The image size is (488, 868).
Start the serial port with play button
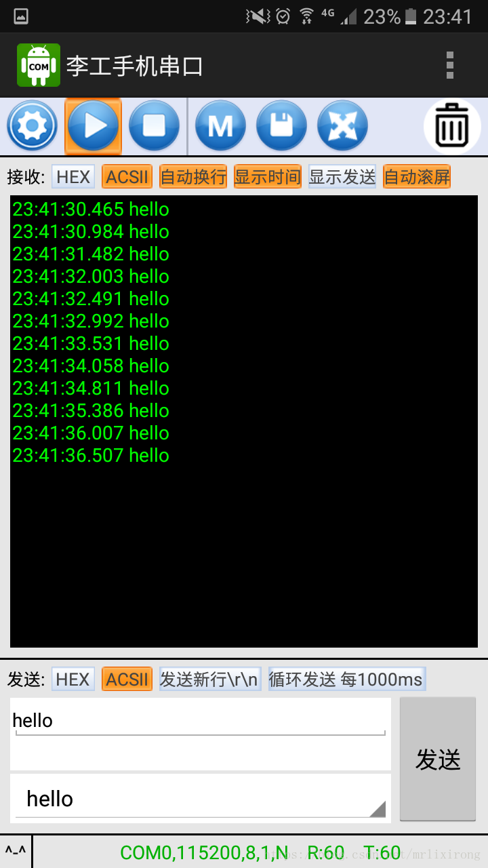coord(94,126)
